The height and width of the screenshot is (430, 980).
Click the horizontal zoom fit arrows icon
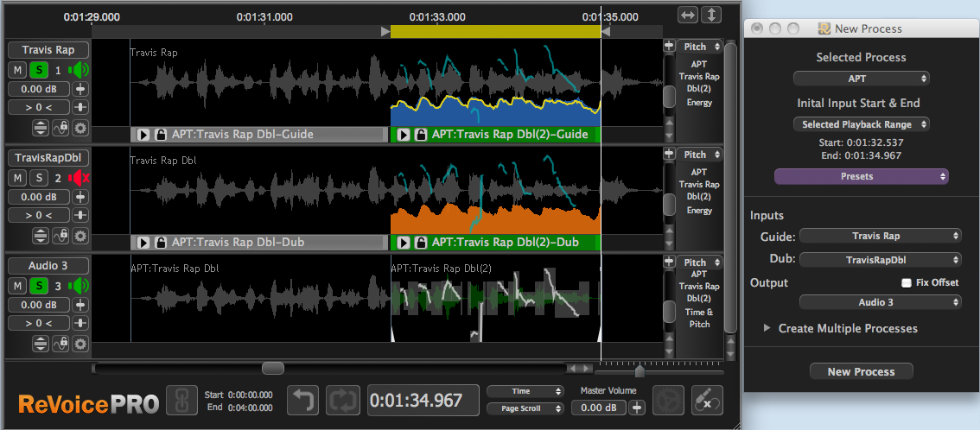(x=687, y=15)
